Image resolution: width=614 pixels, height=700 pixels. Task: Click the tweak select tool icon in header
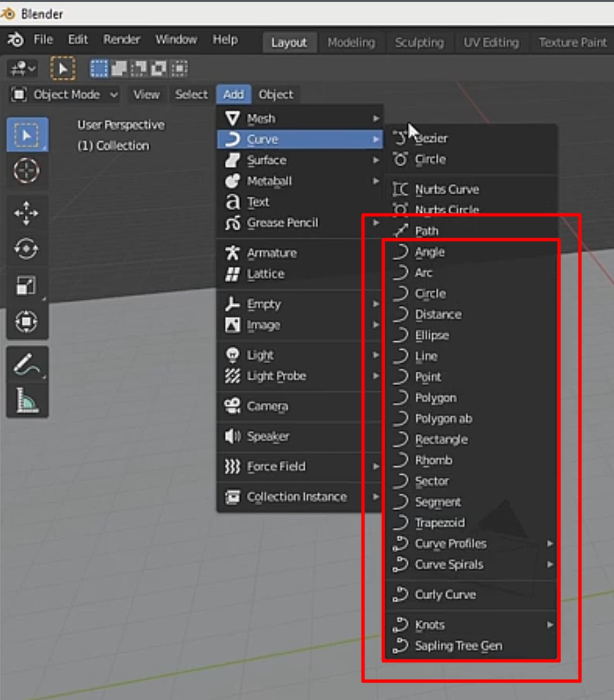tap(63, 69)
